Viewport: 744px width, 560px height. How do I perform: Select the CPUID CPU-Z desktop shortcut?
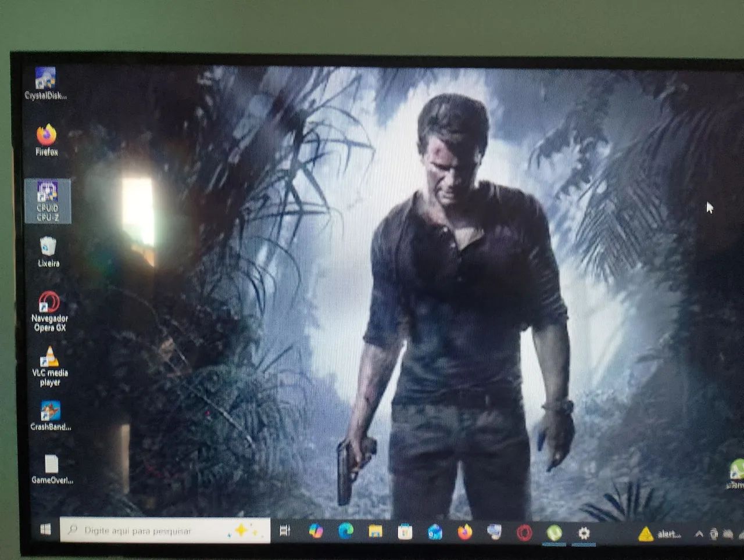click(x=48, y=201)
